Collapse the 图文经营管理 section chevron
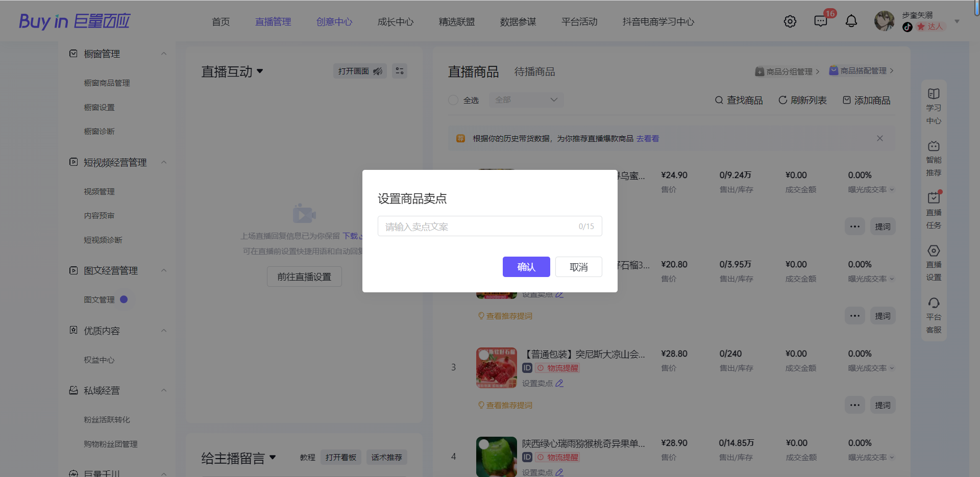The width and height of the screenshot is (980, 477). [x=164, y=270]
